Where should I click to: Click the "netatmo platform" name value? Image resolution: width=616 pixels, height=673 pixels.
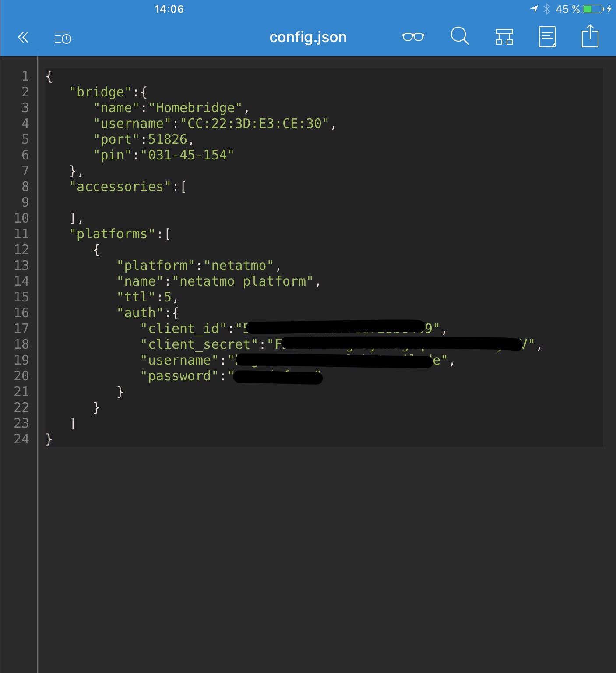pos(243,281)
